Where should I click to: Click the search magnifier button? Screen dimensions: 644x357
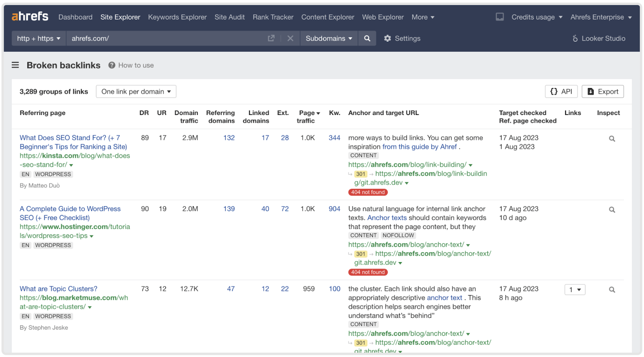coord(367,38)
